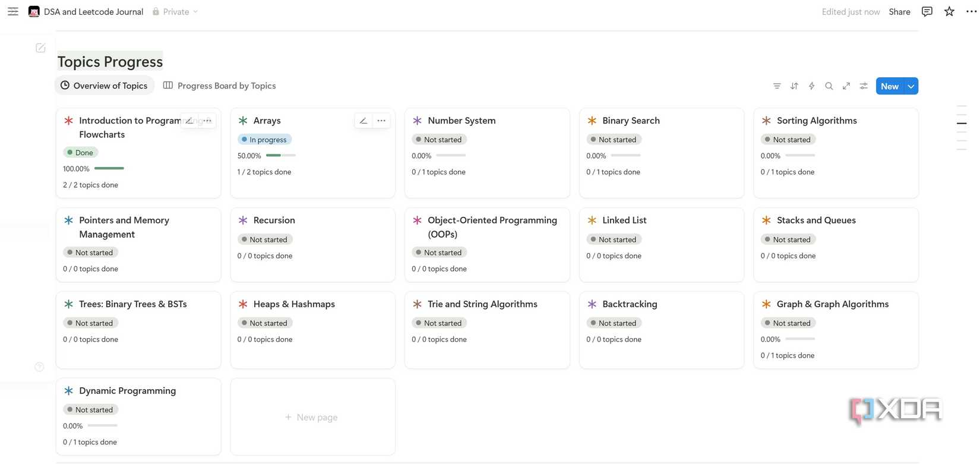Click "0 / 1 topics done" on Graph card
The width and height of the screenshot is (980, 464).
tap(788, 356)
